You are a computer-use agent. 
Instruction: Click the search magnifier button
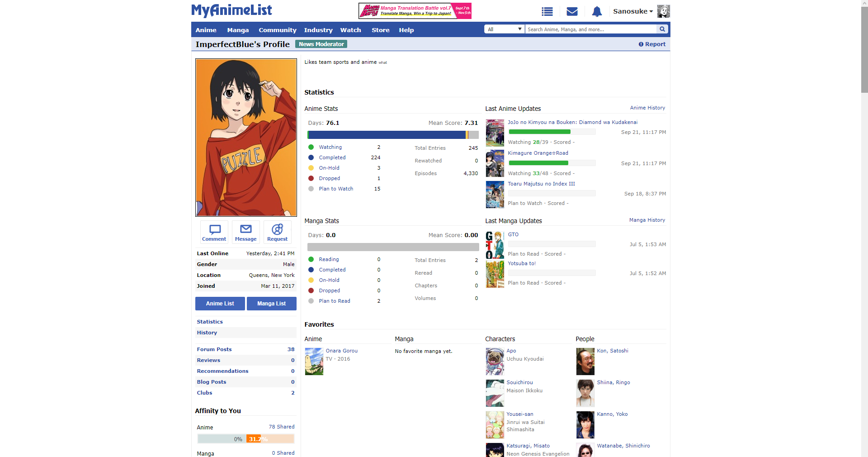(x=662, y=29)
